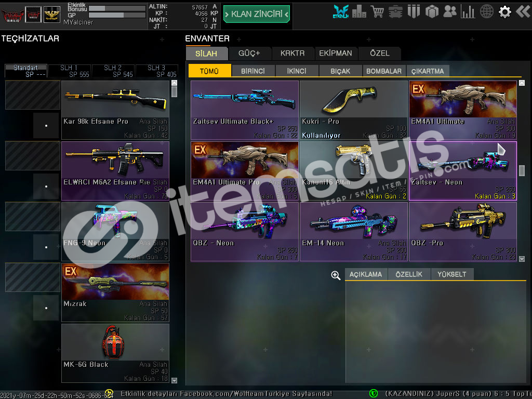Click the magnifier zoom icon

336,275
